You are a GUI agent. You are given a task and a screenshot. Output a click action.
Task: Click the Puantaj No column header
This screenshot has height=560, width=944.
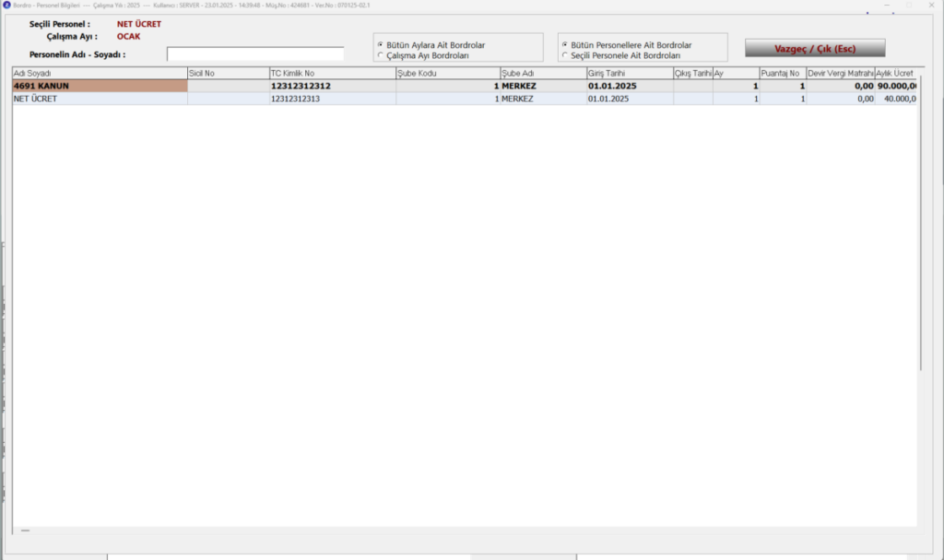pyautogui.click(x=783, y=74)
